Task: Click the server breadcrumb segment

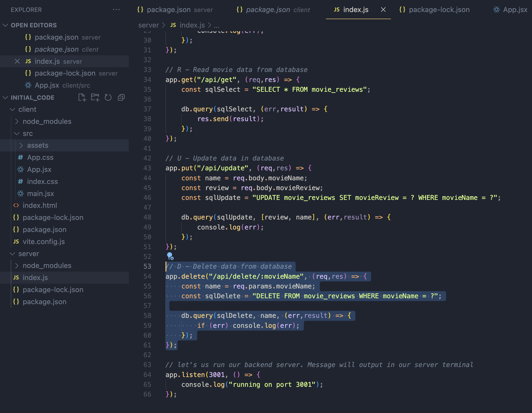Action: (148, 25)
